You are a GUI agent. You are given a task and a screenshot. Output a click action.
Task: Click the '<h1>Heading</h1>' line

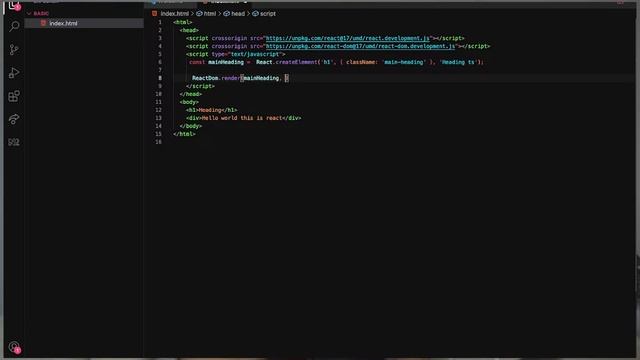[x=211, y=110]
